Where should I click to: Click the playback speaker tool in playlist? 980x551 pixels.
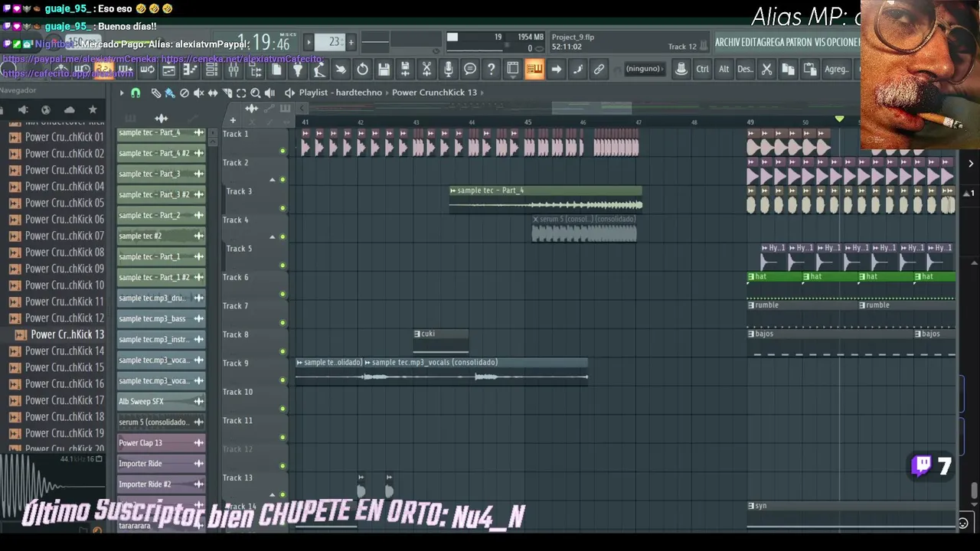[x=269, y=93]
